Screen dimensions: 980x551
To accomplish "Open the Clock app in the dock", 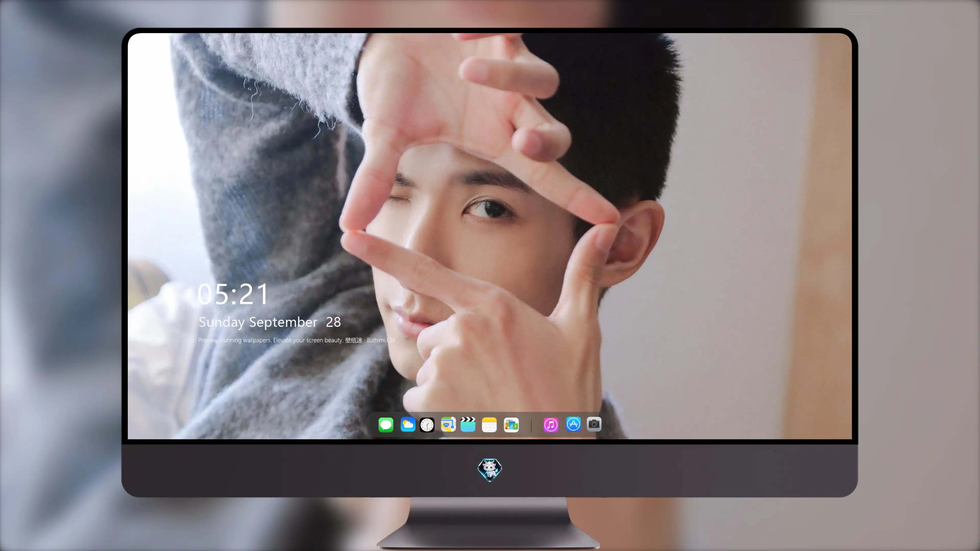I will 427,424.
